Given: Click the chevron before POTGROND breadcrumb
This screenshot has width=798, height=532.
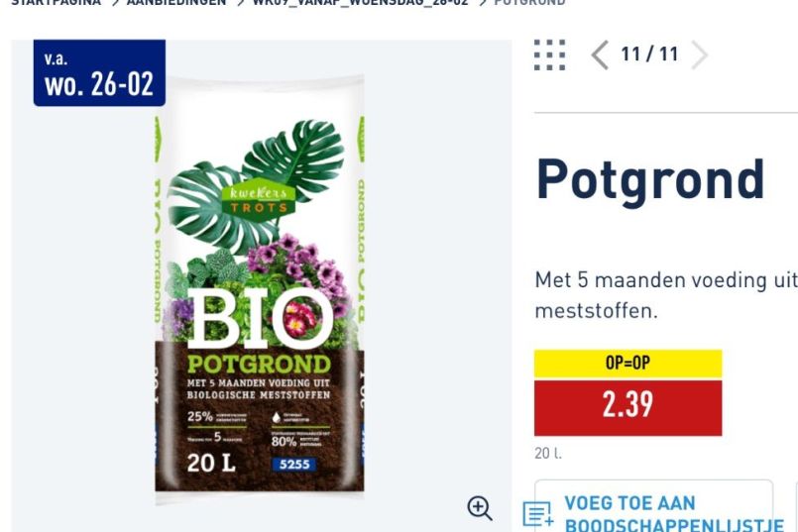Looking at the screenshot, I should pyautogui.click(x=482, y=3).
